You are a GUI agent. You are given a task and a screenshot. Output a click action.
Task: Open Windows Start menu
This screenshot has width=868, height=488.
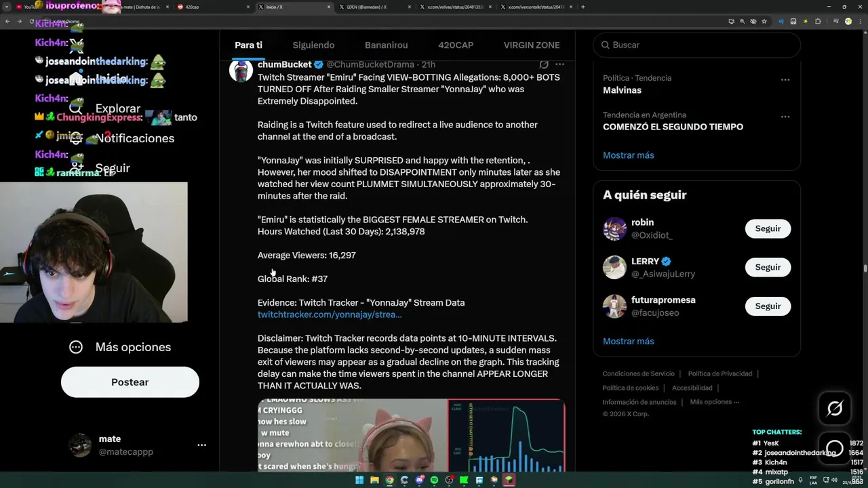coord(359,480)
